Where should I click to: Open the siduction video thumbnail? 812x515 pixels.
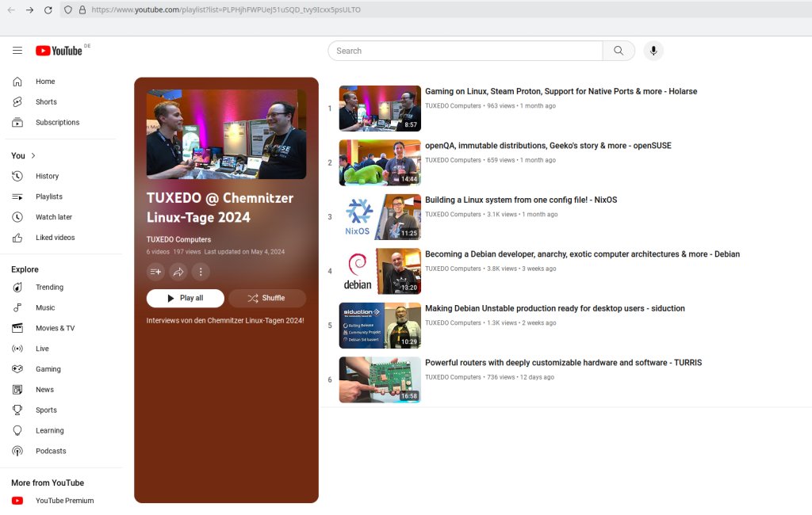coord(380,326)
